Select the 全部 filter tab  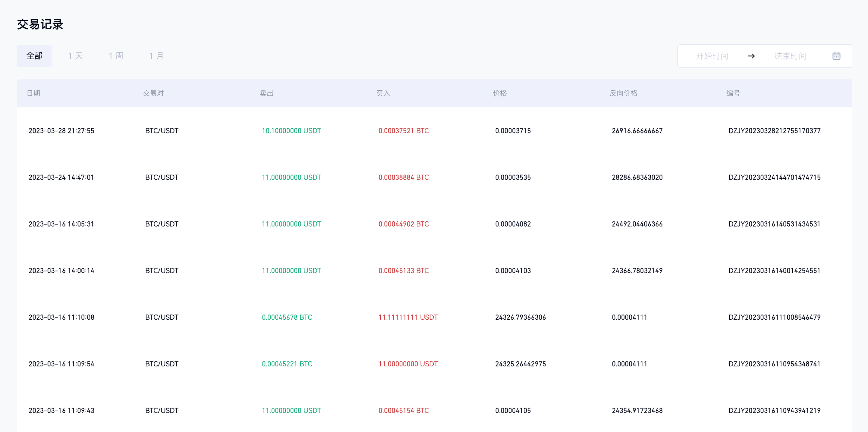point(34,56)
